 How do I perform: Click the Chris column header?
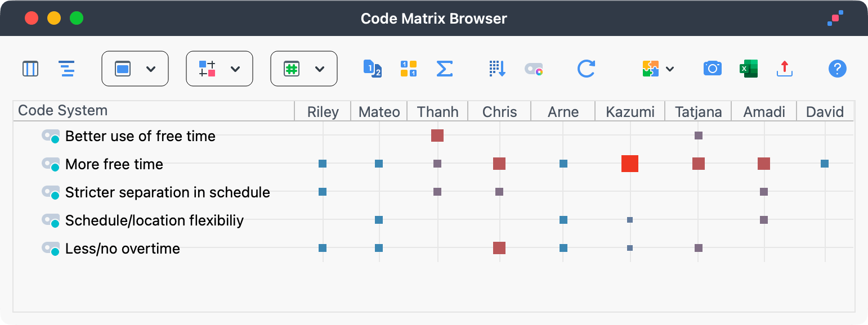tap(499, 111)
